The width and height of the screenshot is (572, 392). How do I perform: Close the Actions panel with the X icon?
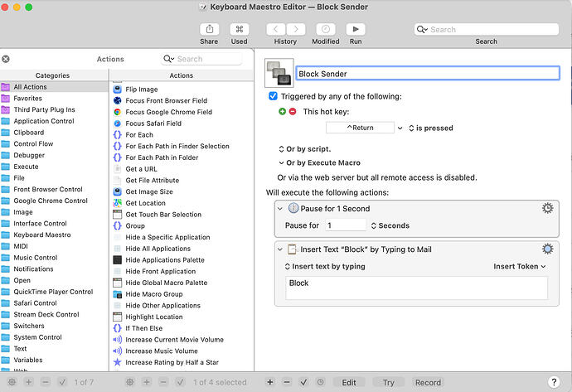(6, 59)
